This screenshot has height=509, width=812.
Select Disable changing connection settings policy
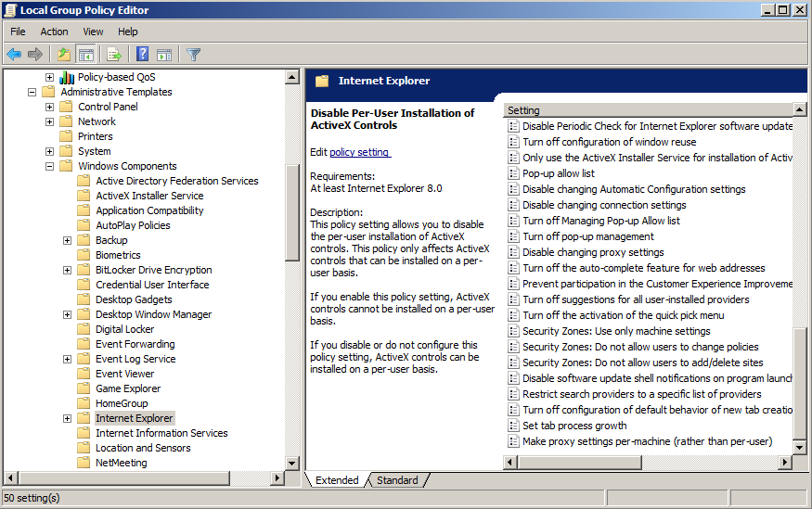[x=604, y=205]
